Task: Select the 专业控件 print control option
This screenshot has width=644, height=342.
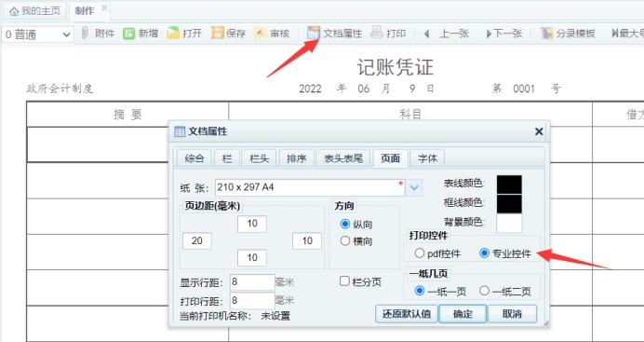Action: tap(484, 253)
